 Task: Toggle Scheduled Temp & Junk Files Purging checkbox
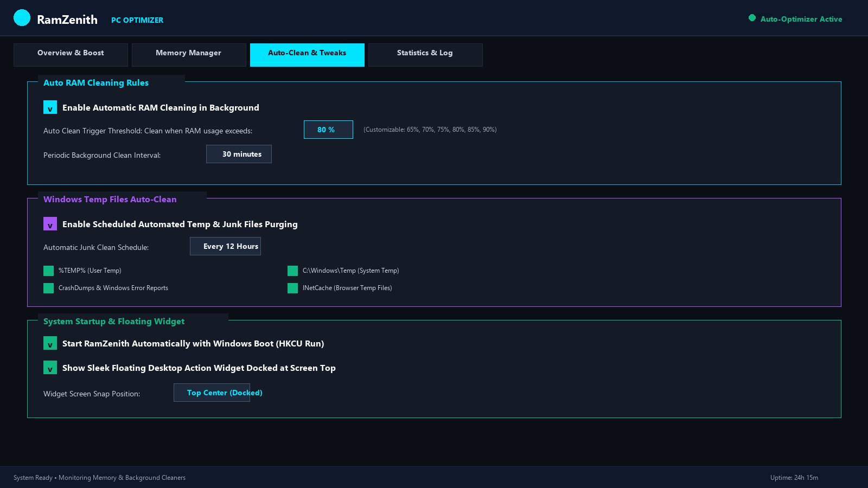(50, 224)
